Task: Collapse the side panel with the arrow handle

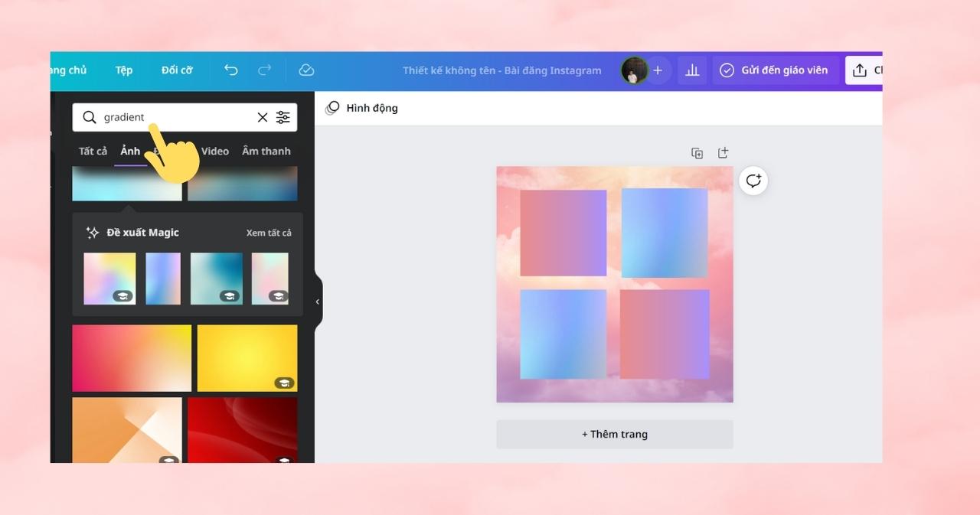Action: (318, 302)
